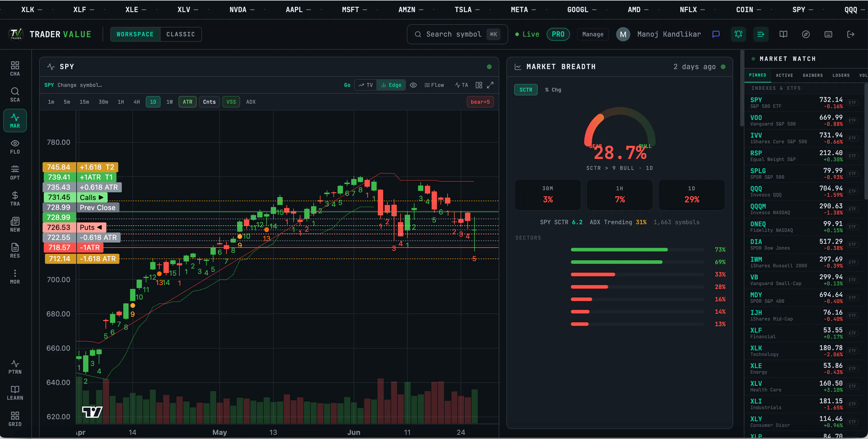Open the OPT options sidebar icon
This screenshot has height=439, width=868.
tap(15, 173)
